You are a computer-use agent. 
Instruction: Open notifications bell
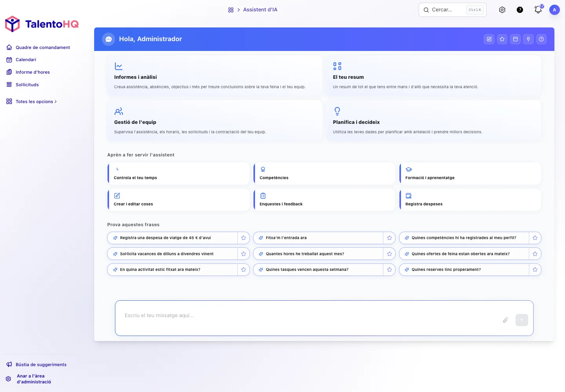[x=538, y=10]
